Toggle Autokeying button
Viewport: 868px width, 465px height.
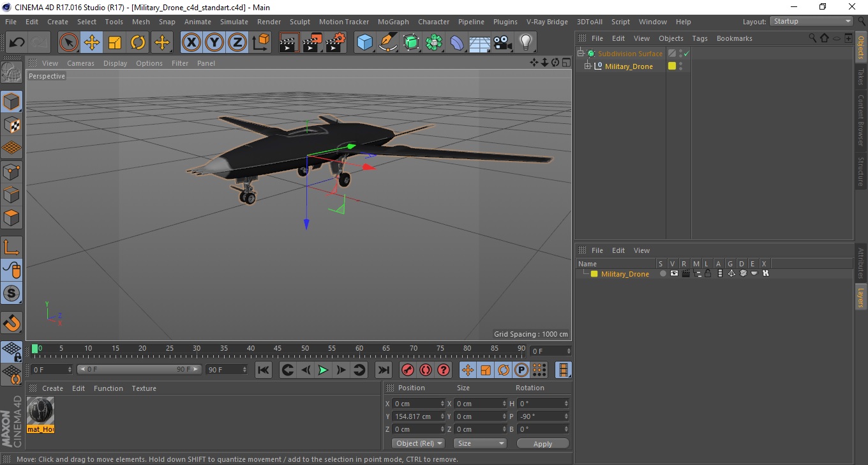coord(425,370)
